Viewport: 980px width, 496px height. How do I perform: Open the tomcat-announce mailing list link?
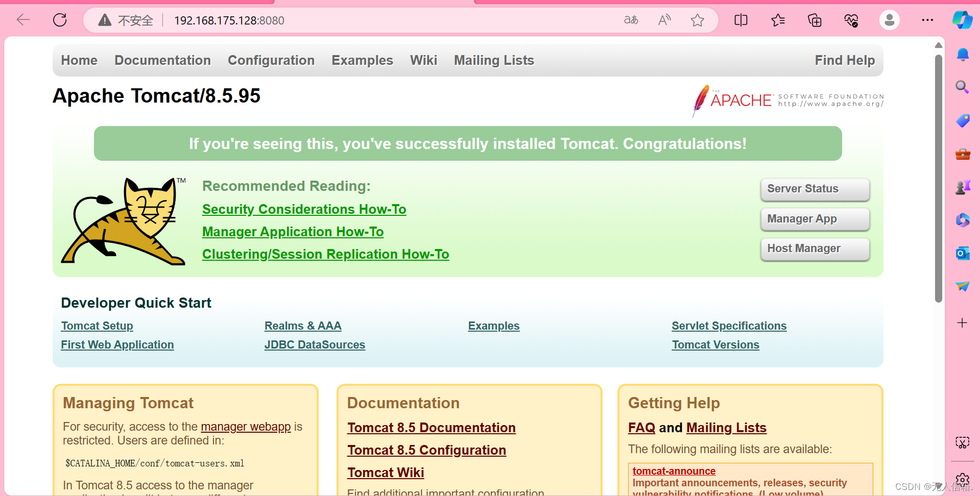pyautogui.click(x=674, y=471)
